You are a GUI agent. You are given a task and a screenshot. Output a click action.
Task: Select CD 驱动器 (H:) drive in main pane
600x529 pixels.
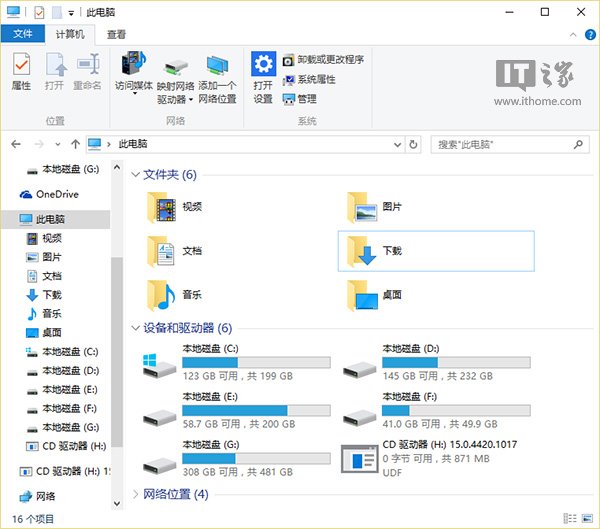pyautogui.click(x=357, y=457)
